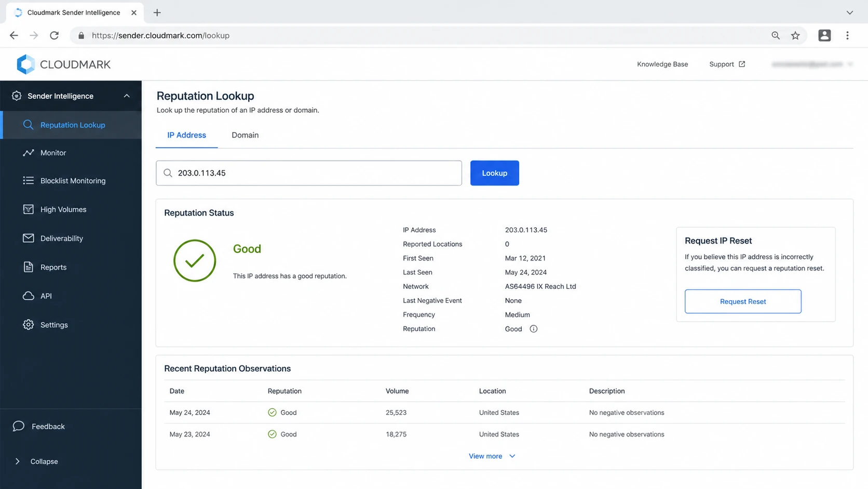Click the Collapse sidebar chevron arrow
The width and height of the screenshot is (868, 489).
(18, 461)
